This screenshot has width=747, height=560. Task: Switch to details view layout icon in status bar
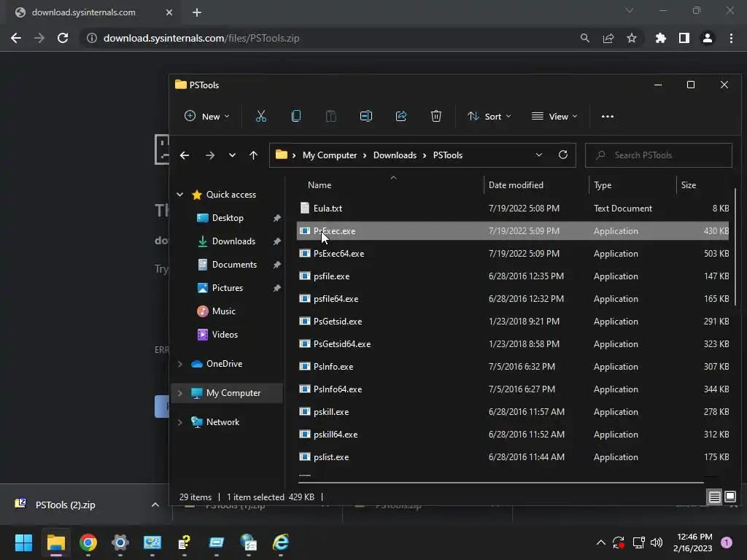click(715, 497)
